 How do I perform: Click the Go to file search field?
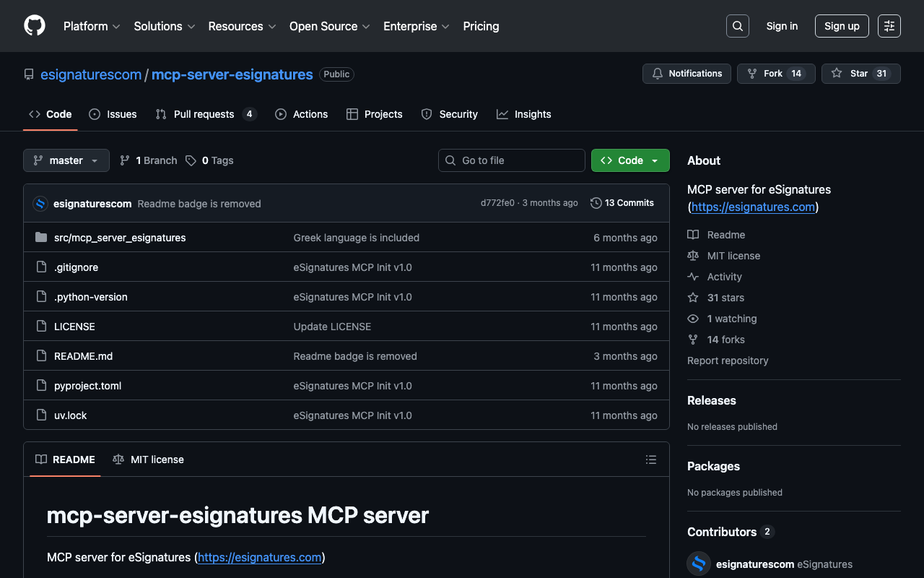click(511, 160)
